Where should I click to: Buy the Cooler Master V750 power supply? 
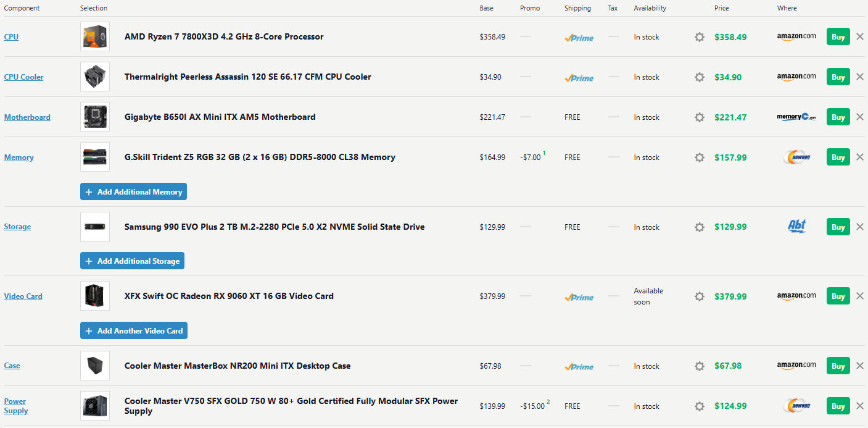coord(838,406)
